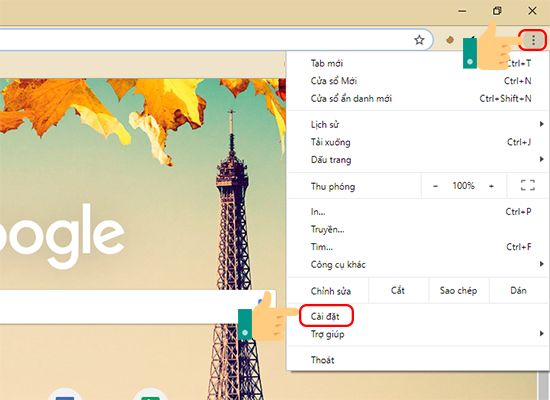
Task: Click the Google search box on page
Action: click(137, 307)
